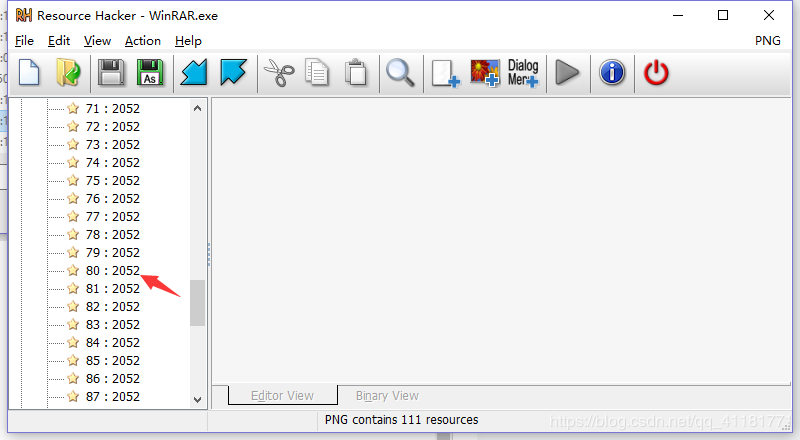Select tree item 87 : 2052
The height and width of the screenshot is (440, 800).
click(113, 397)
